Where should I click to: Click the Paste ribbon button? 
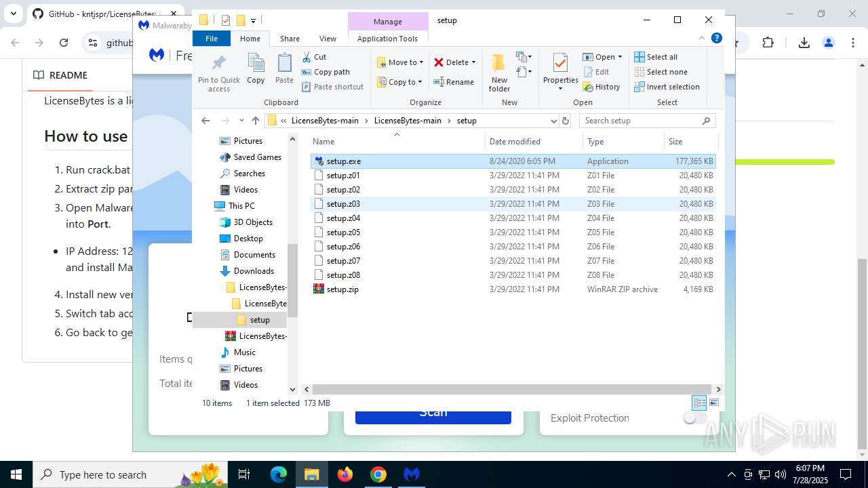point(284,69)
